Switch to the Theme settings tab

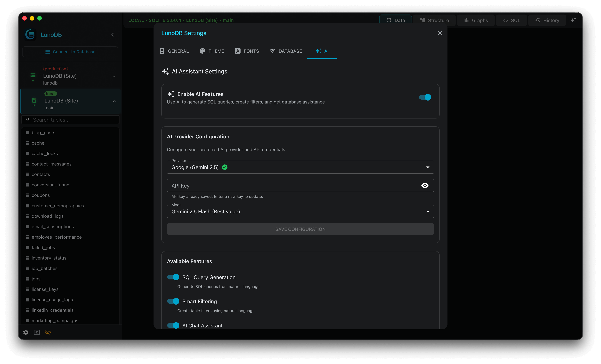(x=212, y=51)
